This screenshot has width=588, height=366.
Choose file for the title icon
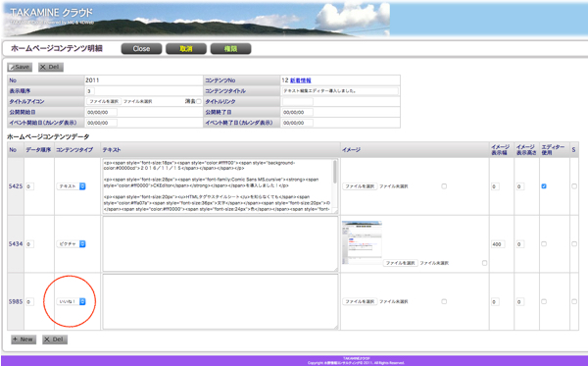tap(104, 101)
